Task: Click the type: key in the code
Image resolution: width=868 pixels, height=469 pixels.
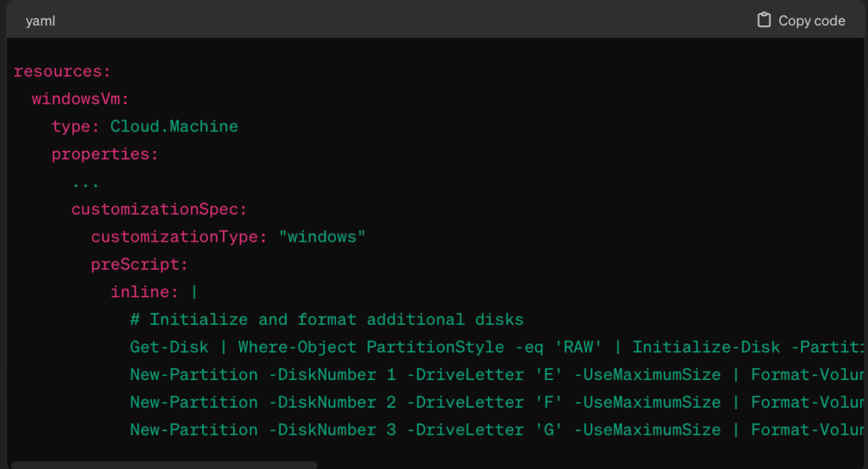Action: [76, 126]
